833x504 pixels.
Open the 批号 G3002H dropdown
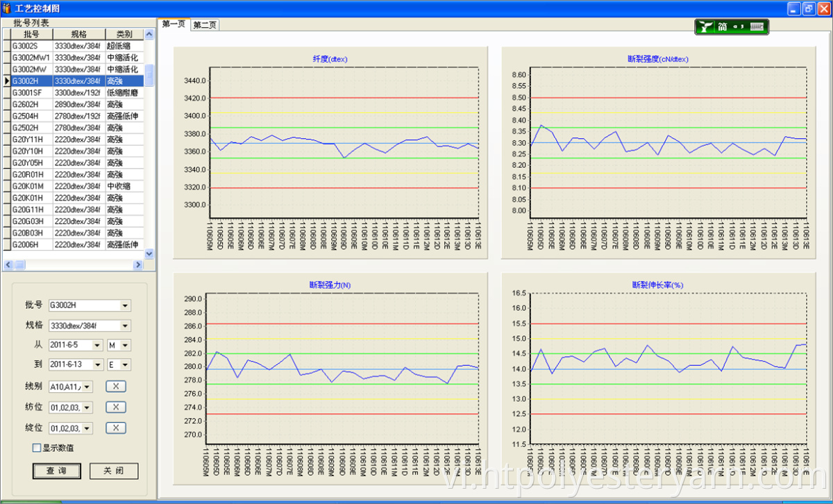[x=125, y=305]
